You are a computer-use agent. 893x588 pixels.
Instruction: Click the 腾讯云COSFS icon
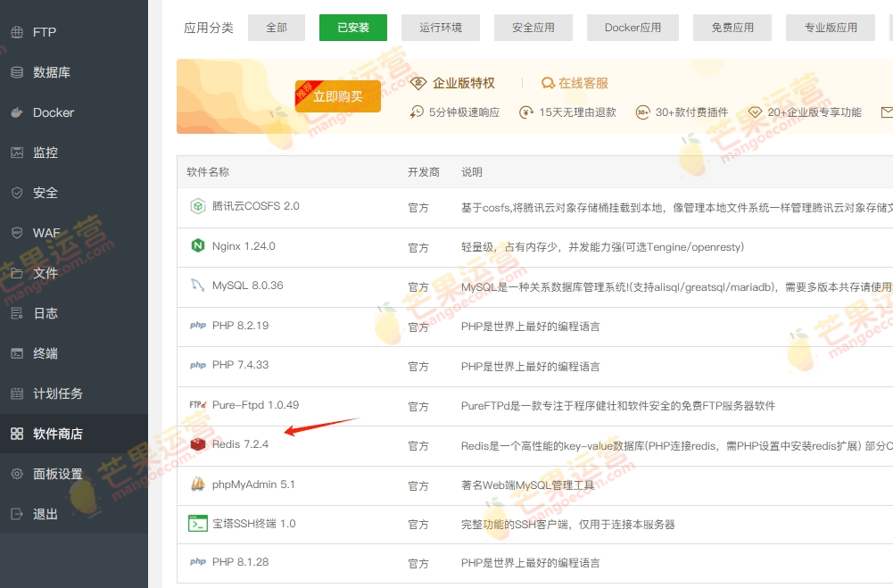pos(197,206)
